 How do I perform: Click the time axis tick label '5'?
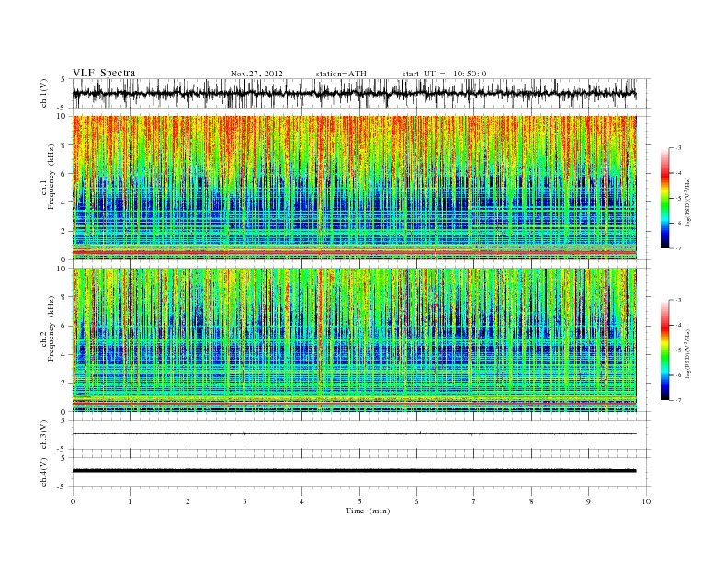(359, 501)
